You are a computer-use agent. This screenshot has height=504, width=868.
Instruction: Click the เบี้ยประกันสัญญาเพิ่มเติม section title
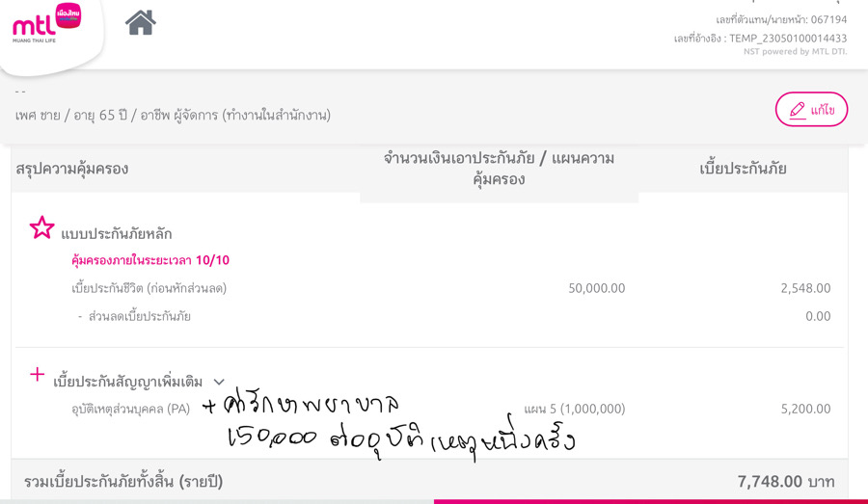[128, 382]
